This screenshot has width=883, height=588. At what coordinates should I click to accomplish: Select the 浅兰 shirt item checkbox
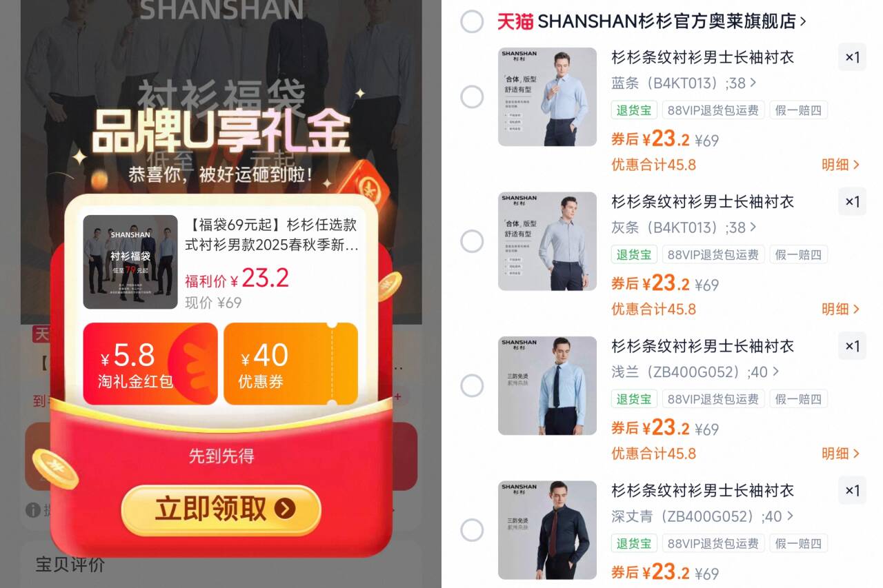[472, 385]
